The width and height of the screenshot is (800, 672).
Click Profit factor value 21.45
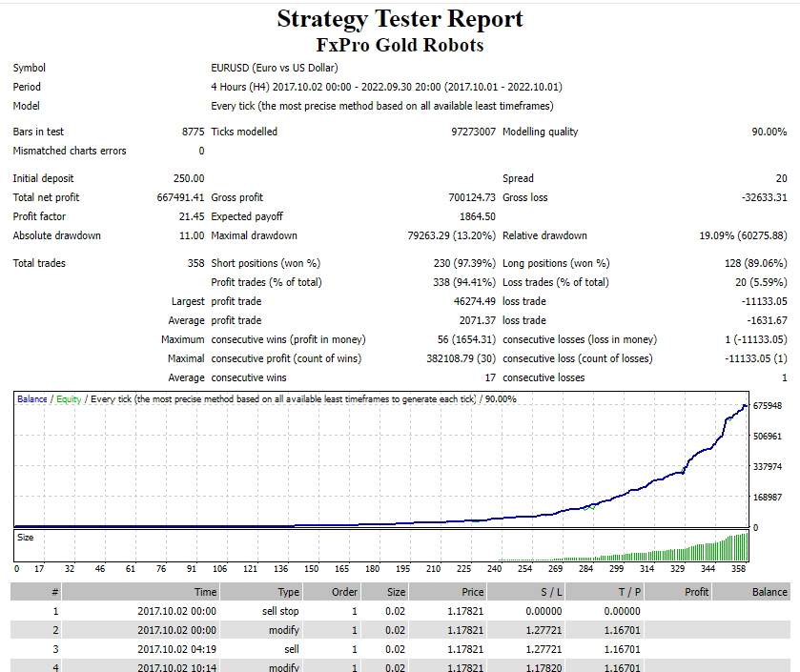coord(192,216)
